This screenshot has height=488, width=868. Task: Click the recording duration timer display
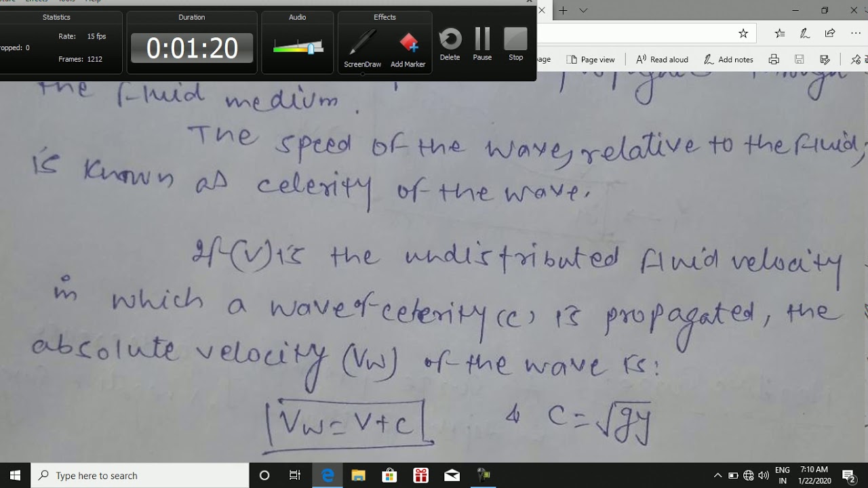click(x=192, y=47)
